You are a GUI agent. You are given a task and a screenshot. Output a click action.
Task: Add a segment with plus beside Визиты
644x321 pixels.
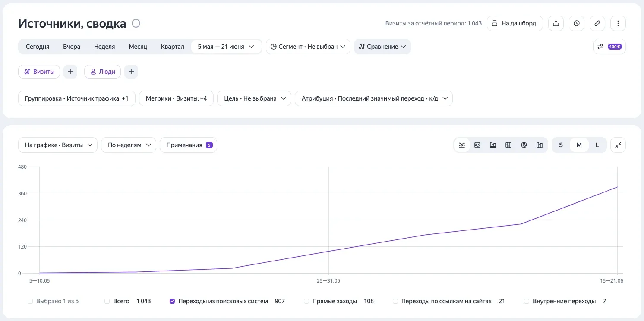[70, 72]
